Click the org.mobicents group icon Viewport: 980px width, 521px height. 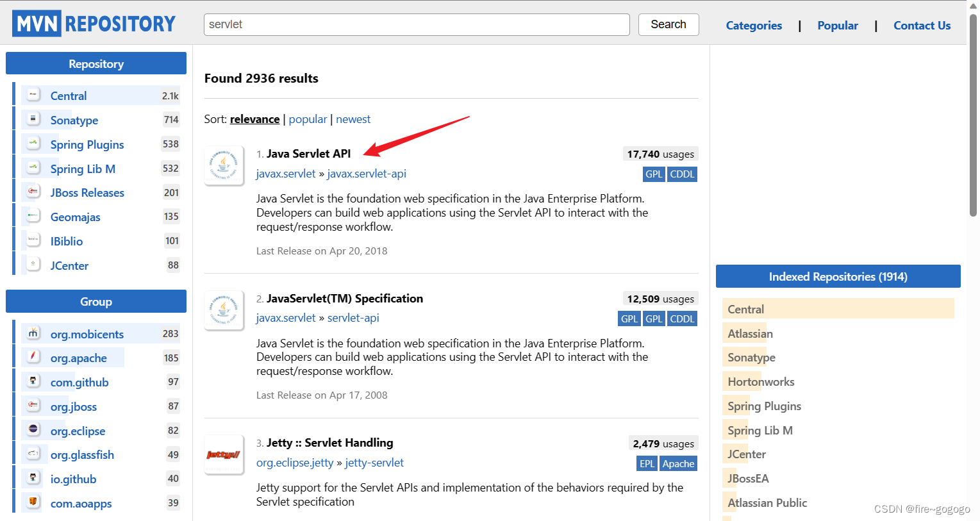click(33, 333)
